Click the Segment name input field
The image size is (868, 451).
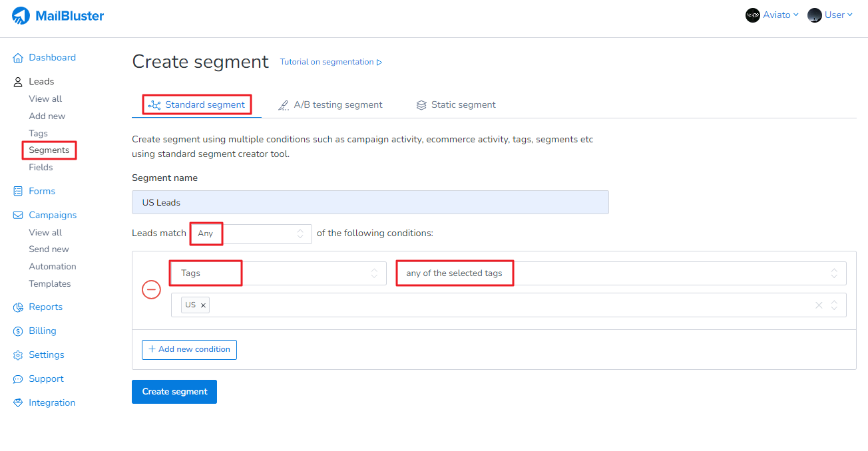coord(370,202)
